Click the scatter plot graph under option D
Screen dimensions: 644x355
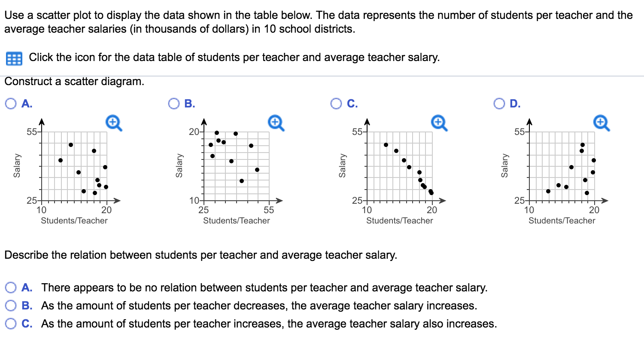(x=562, y=165)
